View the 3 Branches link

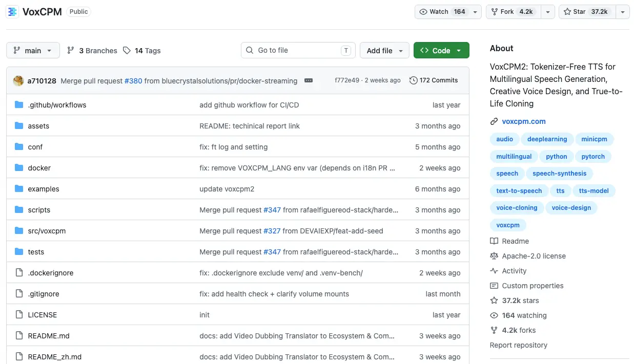92,51
